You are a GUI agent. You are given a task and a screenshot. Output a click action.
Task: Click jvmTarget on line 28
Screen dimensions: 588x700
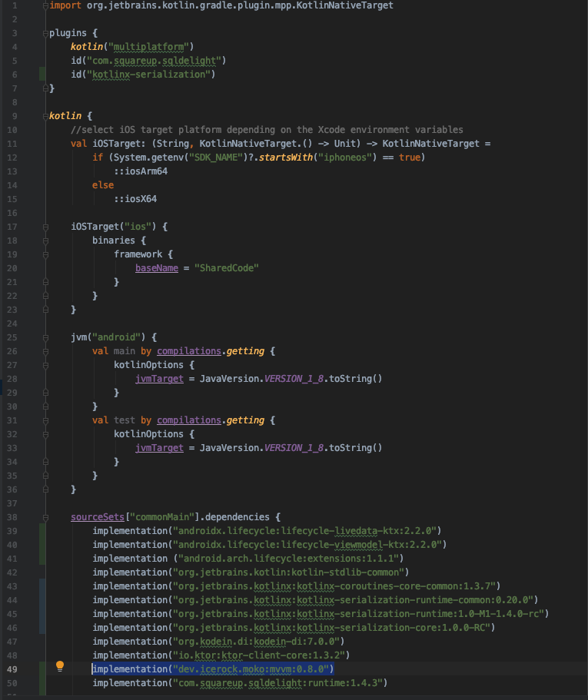coord(159,379)
